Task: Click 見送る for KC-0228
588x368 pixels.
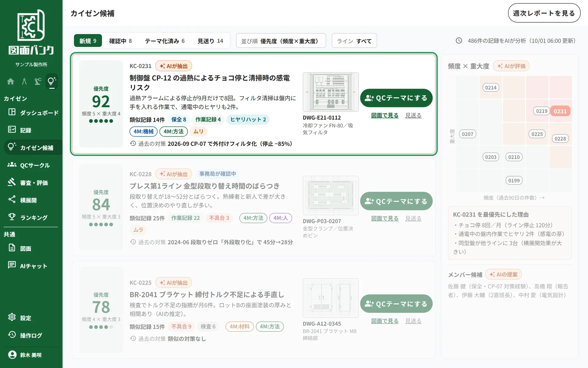Action: tap(413, 218)
